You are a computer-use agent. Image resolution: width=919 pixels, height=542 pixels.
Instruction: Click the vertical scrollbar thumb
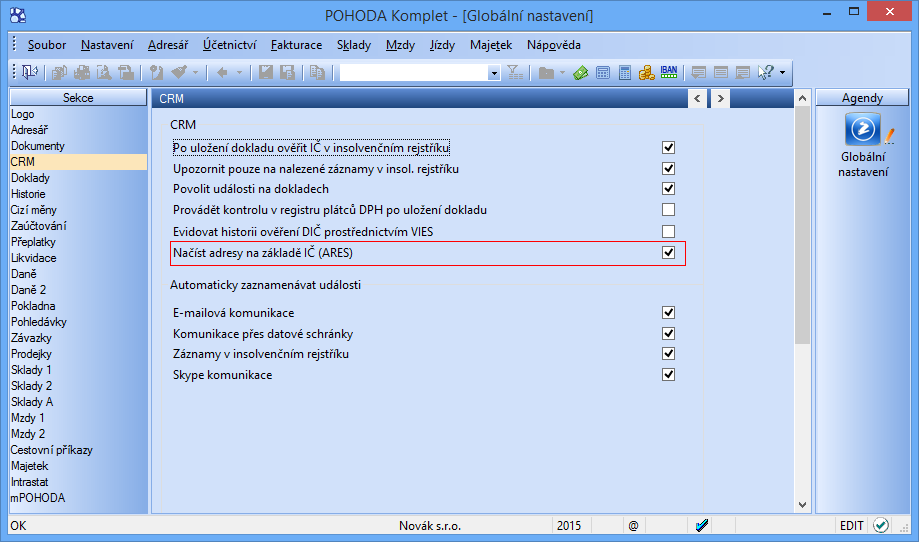[802, 225]
